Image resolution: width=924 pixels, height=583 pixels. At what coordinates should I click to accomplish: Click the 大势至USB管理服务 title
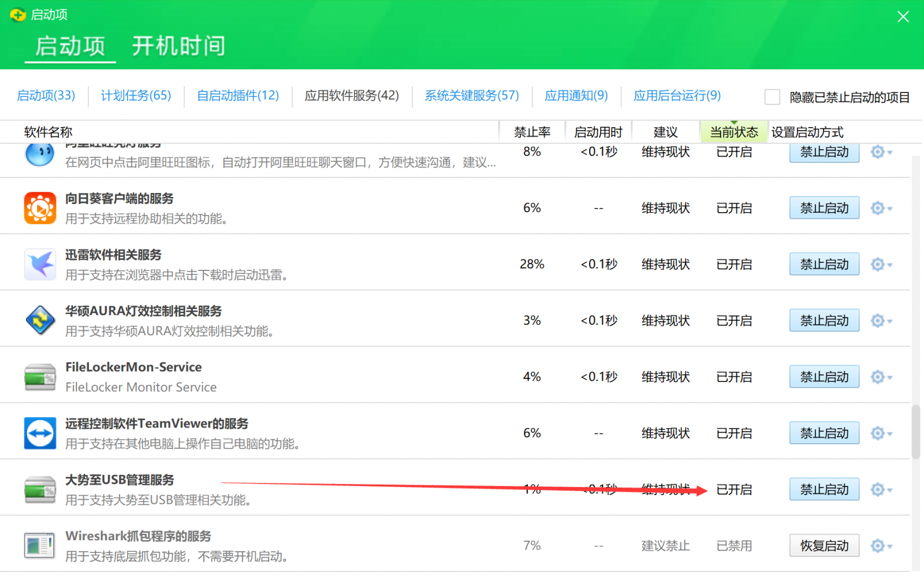(x=119, y=480)
